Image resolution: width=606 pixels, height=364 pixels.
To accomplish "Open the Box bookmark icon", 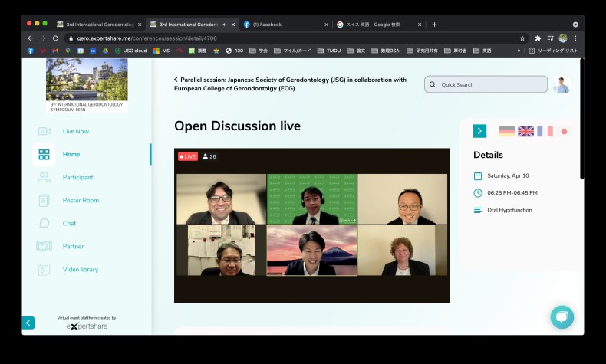I will (93, 51).
